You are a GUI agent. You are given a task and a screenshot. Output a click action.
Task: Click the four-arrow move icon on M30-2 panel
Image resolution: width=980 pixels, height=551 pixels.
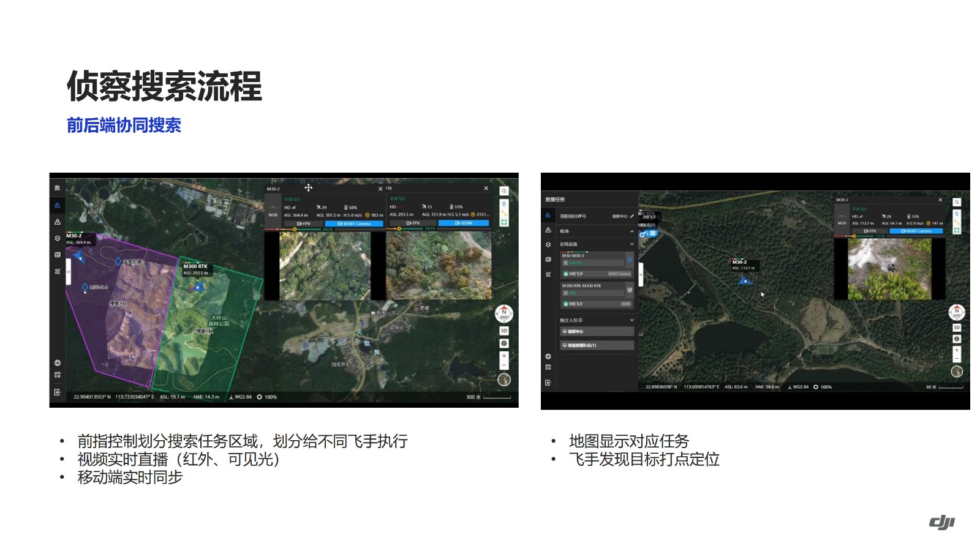[x=309, y=188]
